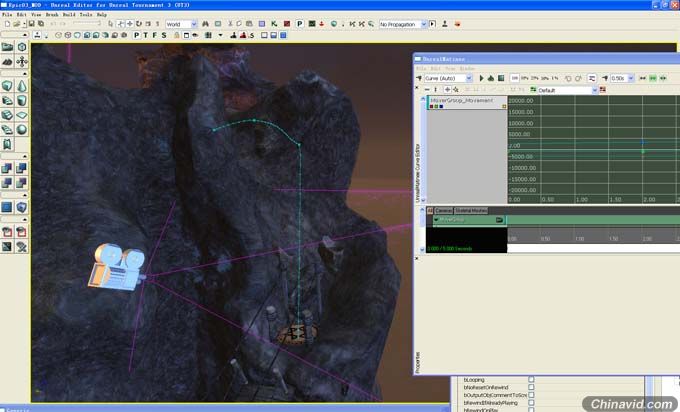Toggle the red curve button on MoverGroup_Movement
The image size is (680, 412).
[x=432, y=106]
